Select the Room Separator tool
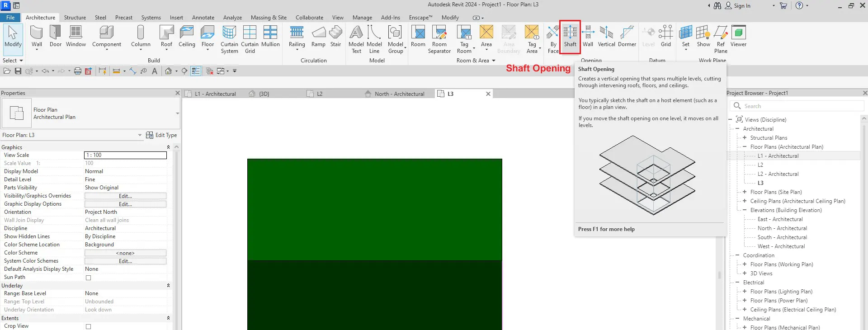Viewport: 868px width, 330px height. (x=439, y=40)
